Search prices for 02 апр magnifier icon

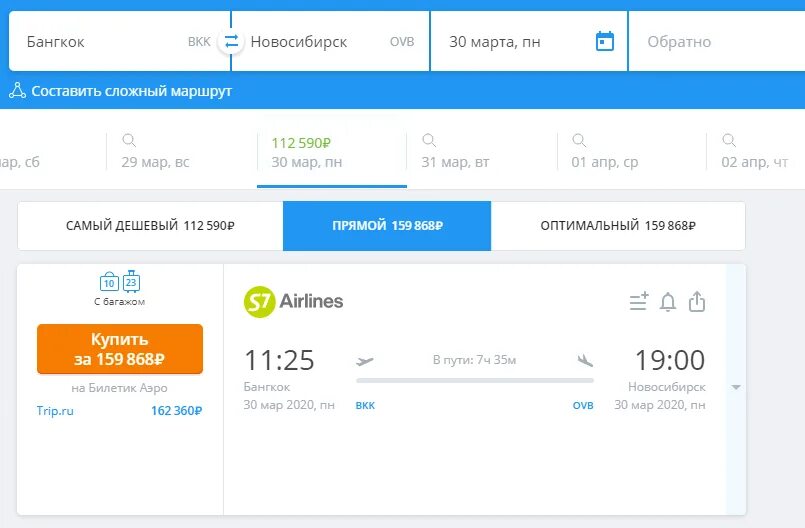[x=729, y=140]
